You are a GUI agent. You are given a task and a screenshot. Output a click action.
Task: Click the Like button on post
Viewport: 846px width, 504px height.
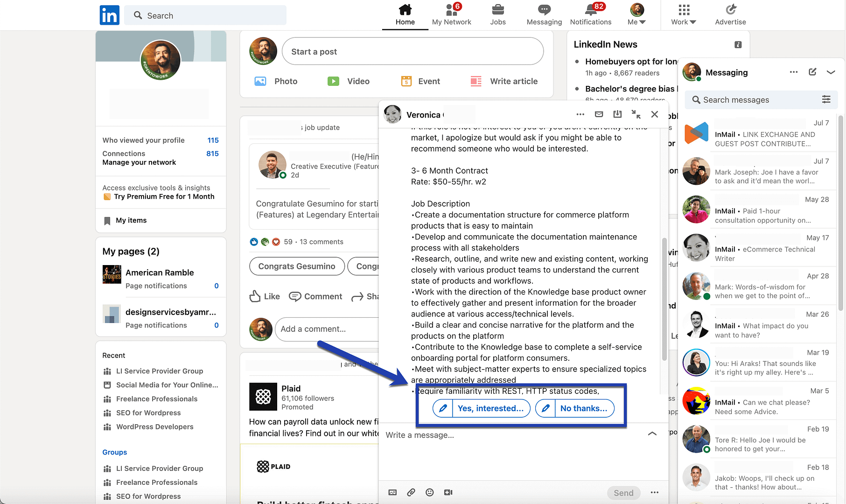tap(265, 296)
